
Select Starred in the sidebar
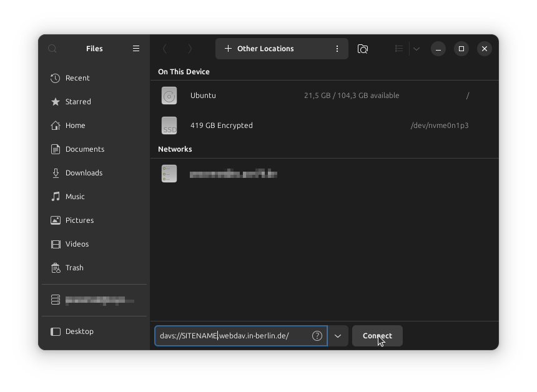78,102
